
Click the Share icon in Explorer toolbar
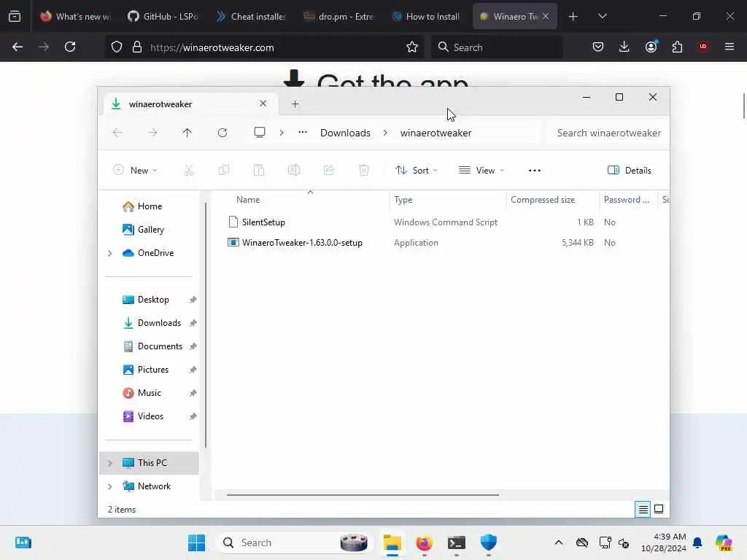click(x=329, y=171)
